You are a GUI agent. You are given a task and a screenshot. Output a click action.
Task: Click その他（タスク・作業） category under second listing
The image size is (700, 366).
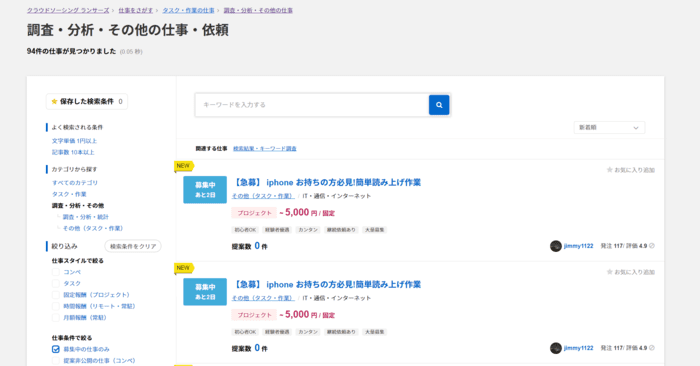click(263, 298)
